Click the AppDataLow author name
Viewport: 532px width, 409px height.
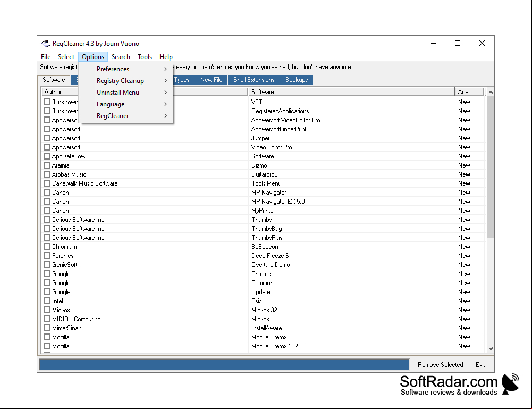69,156
